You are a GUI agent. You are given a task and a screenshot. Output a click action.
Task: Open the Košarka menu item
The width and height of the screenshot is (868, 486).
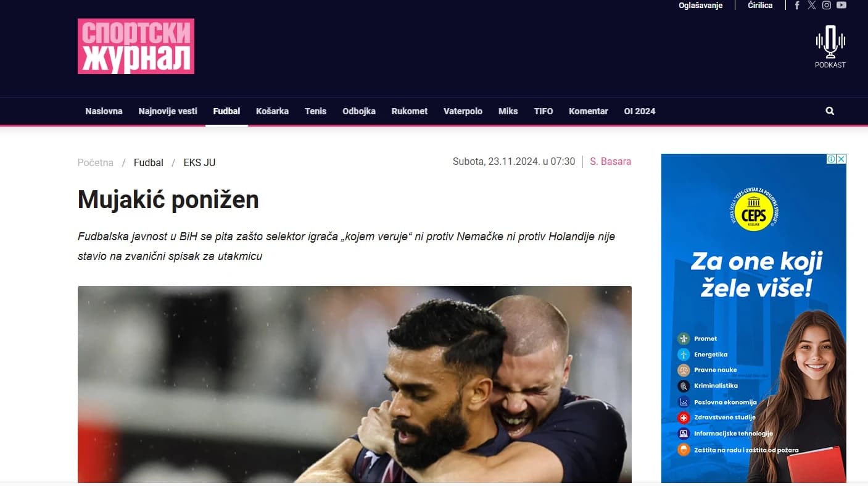pyautogui.click(x=272, y=111)
